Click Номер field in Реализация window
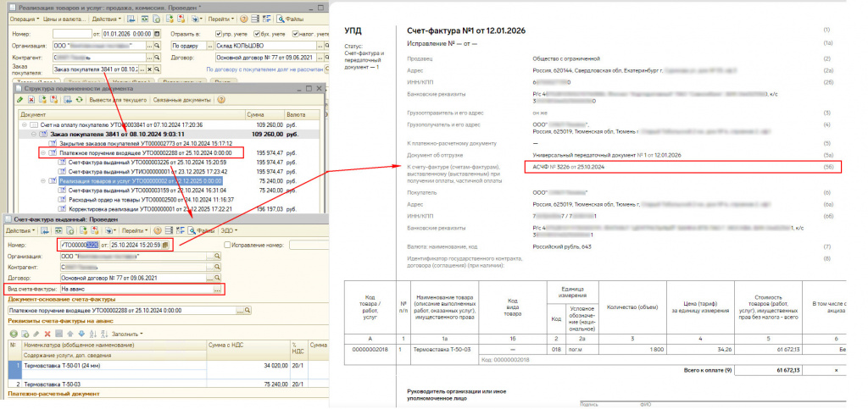Screen dimensions: 868x409 pyautogui.click(x=73, y=33)
